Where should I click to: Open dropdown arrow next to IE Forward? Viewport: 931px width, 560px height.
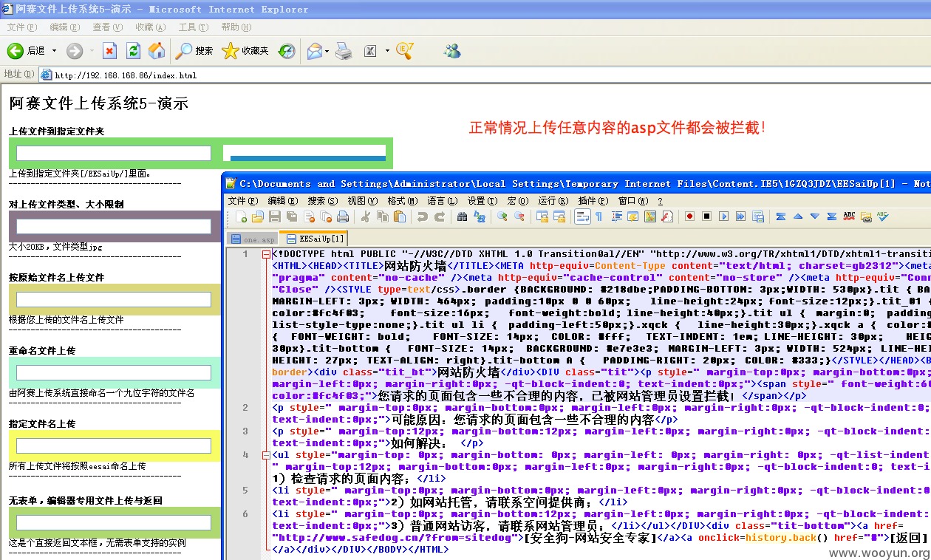[x=92, y=51]
